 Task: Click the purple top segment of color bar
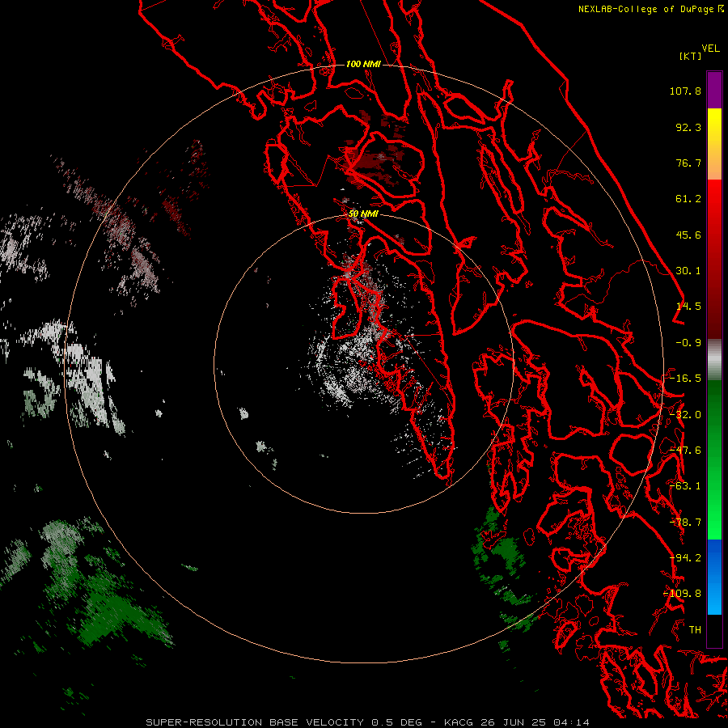[x=714, y=90]
